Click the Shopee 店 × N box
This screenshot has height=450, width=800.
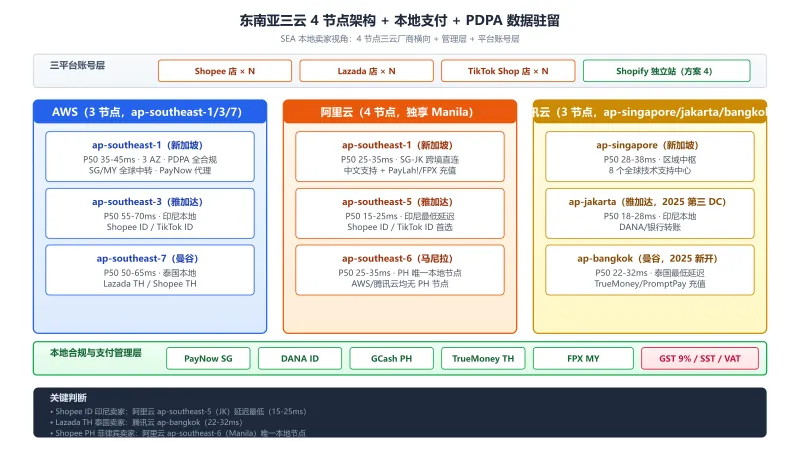(224, 71)
